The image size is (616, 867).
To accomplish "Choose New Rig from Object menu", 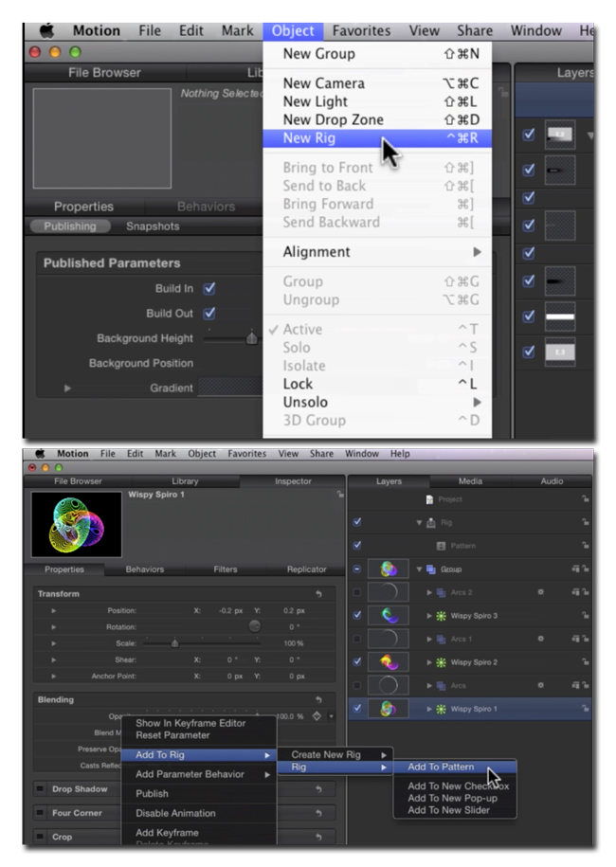I will tap(377, 138).
